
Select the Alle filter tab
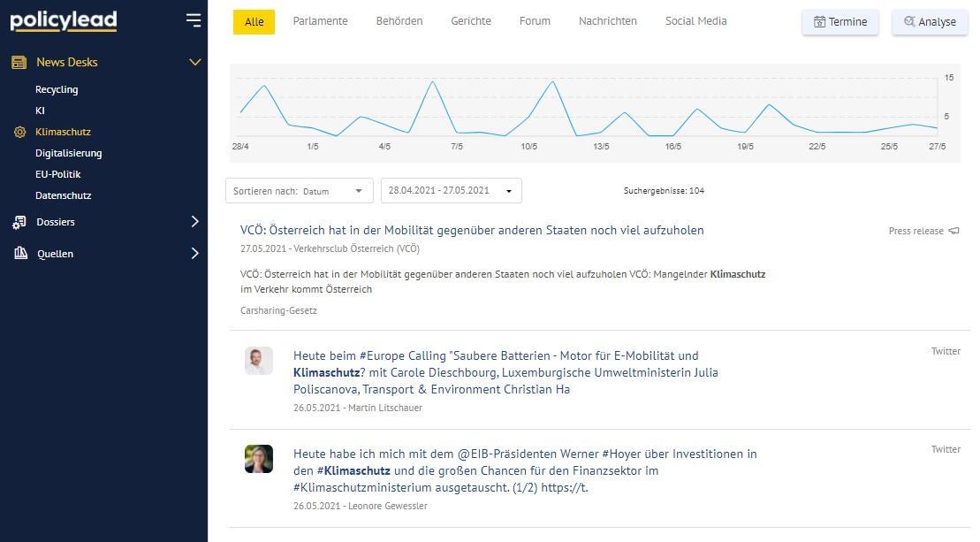click(254, 21)
